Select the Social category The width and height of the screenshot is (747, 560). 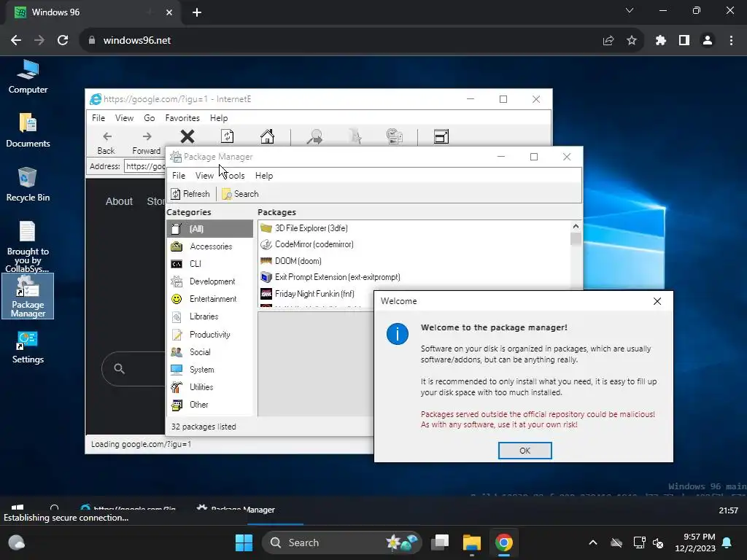(209, 352)
